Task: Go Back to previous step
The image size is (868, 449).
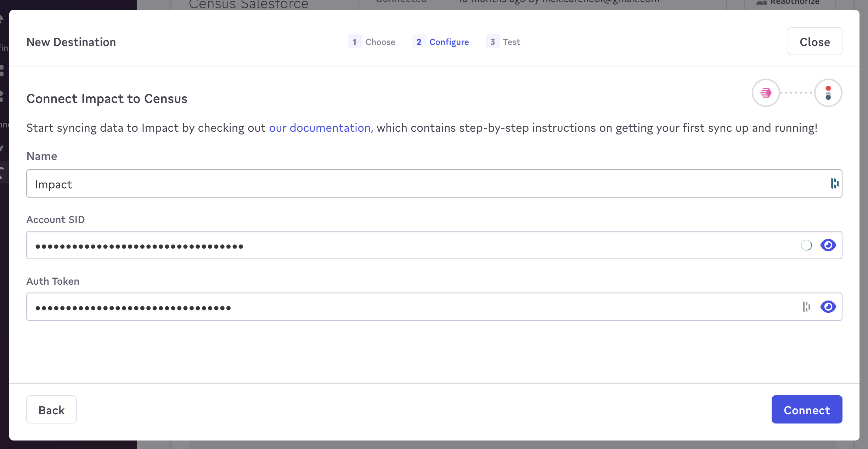Action: pyautogui.click(x=51, y=410)
